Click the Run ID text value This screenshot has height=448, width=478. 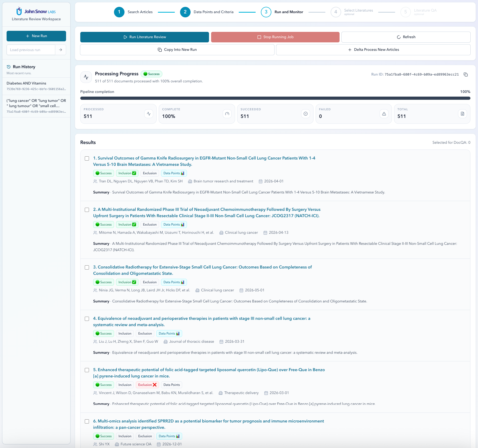pyautogui.click(x=422, y=74)
